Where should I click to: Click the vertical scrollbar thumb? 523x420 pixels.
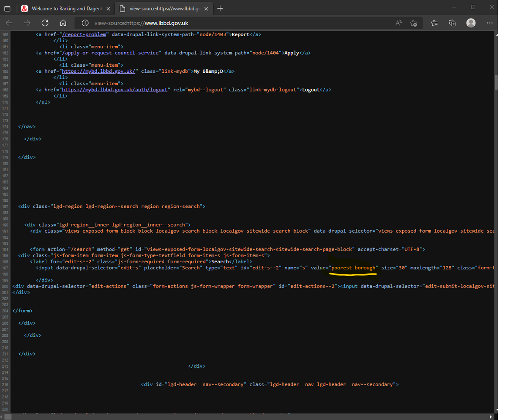496,82
